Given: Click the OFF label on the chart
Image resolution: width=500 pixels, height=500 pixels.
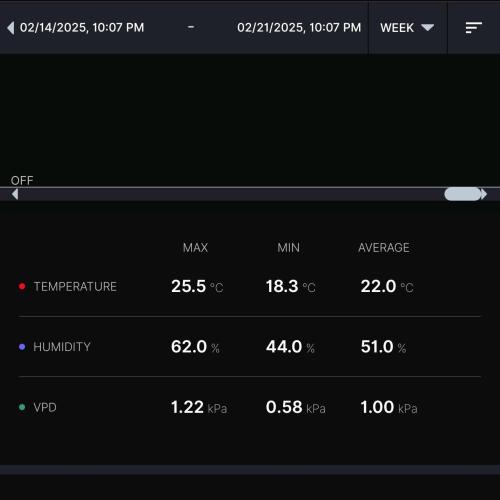Looking at the screenshot, I should coord(22,180).
